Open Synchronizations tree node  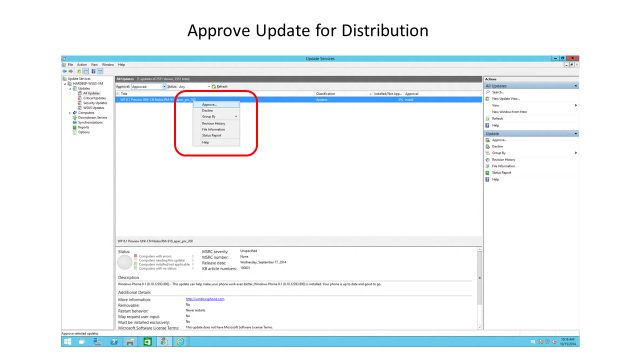click(90, 122)
